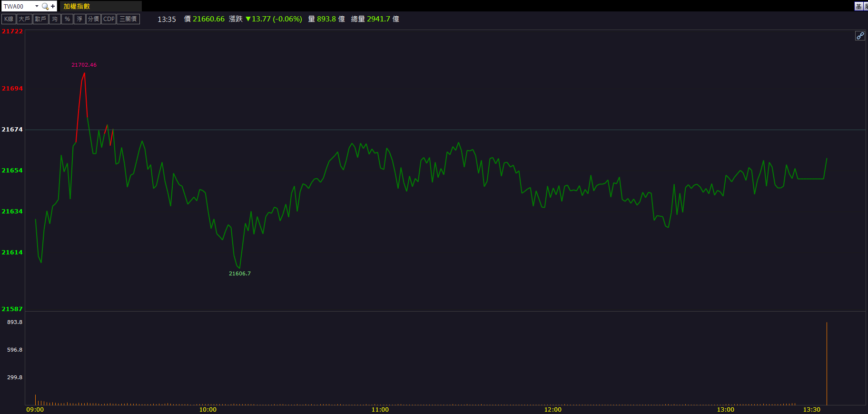Toggle the 浮 floating button
Screen dimensions: 868x414
coord(79,19)
